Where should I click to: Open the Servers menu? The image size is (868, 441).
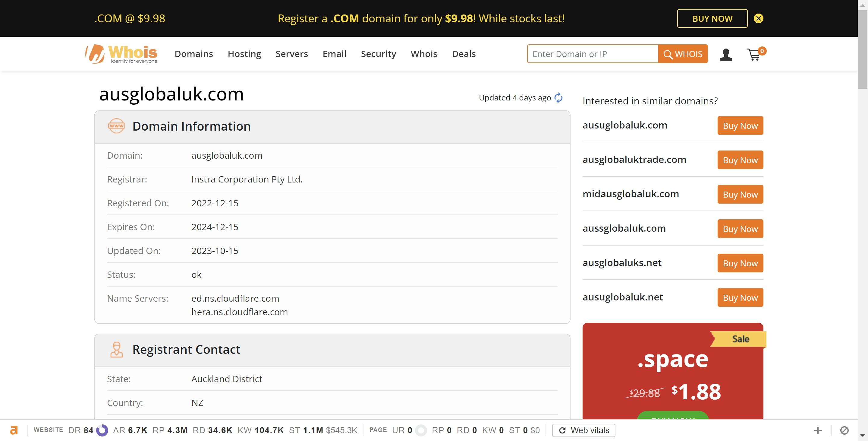292,54
